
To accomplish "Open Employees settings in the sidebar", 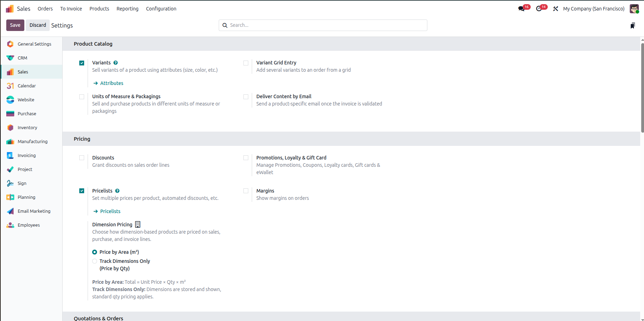I will coord(32,225).
